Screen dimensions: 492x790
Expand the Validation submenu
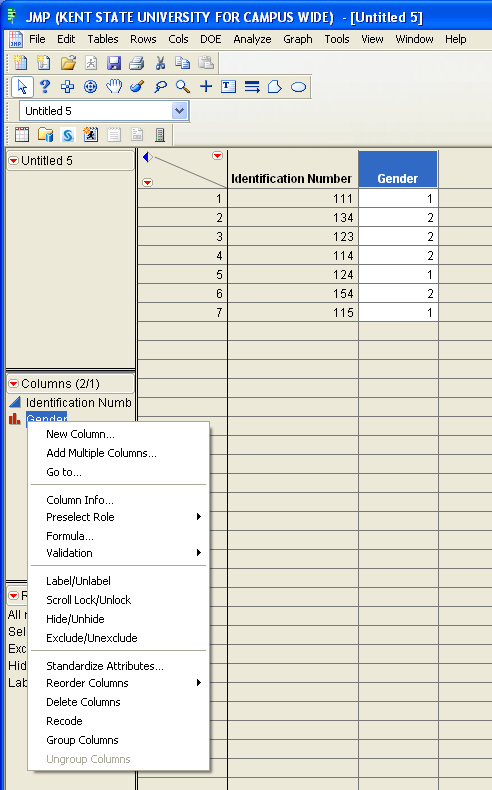tap(119, 553)
